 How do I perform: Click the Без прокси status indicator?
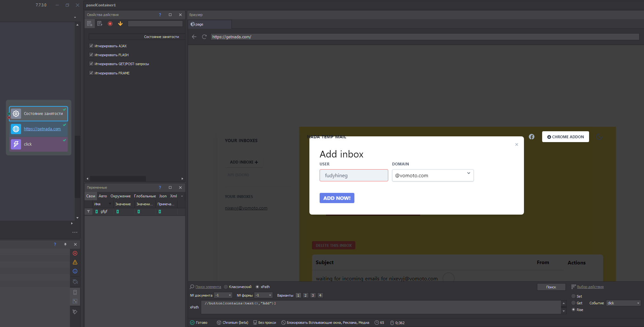click(265, 323)
